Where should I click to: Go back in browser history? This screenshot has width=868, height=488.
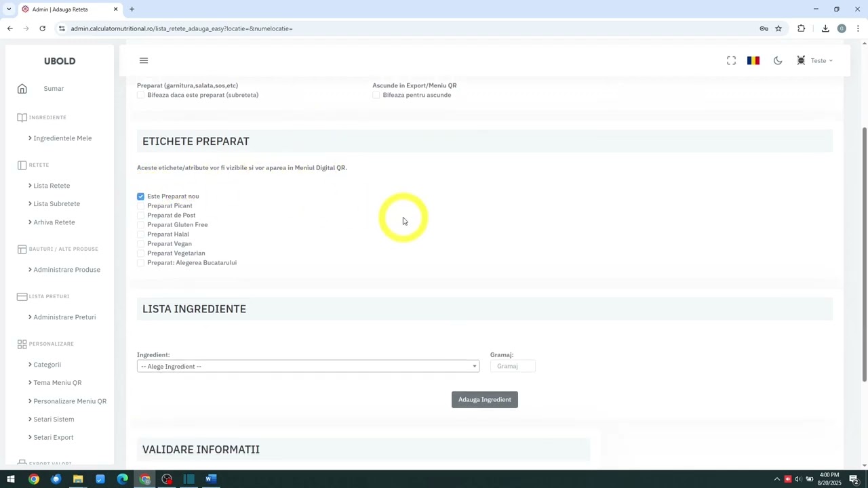pyautogui.click(x=9, y=28)
